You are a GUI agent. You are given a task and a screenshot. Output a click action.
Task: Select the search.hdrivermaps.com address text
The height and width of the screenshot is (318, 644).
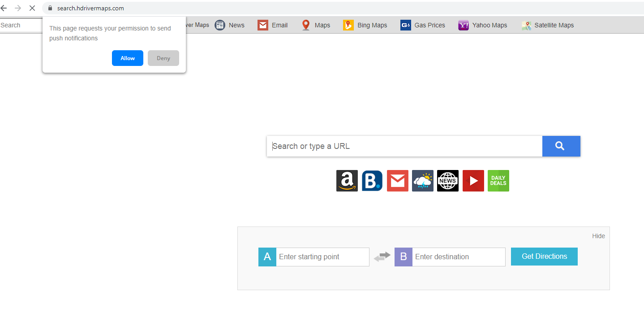coord(90,8)
